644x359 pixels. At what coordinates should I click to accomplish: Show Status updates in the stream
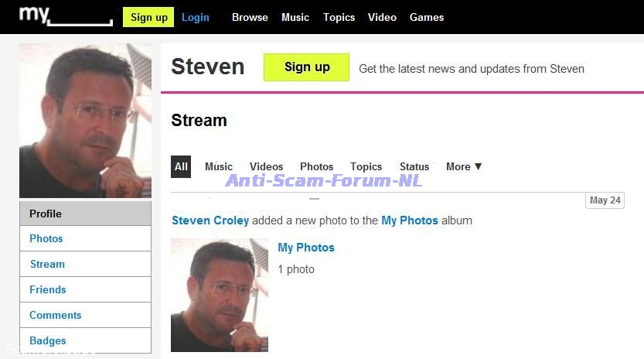(414, 166)
